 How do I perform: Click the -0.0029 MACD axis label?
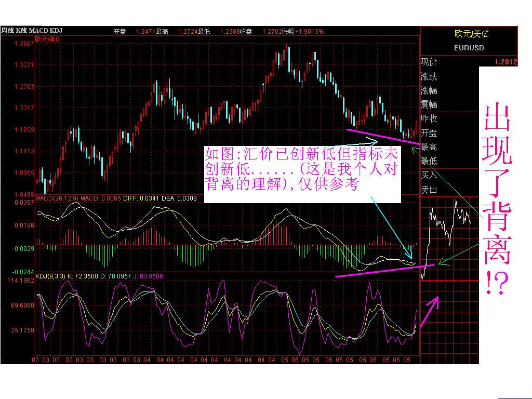tap(23, 249)
